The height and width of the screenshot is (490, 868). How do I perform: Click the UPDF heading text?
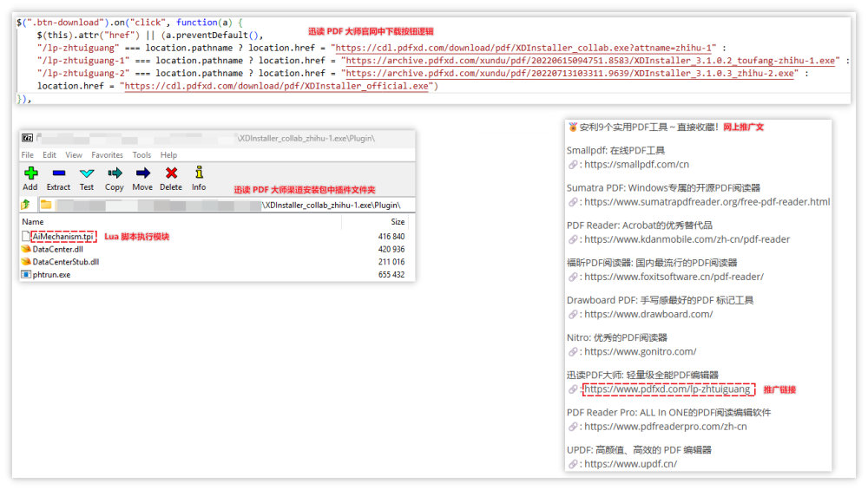point(639,450)
